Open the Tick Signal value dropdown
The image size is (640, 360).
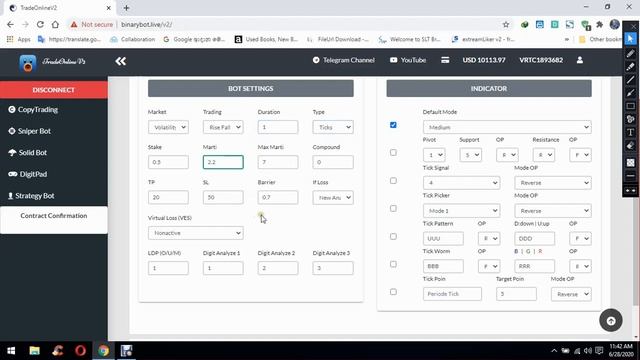click(461, 183)
